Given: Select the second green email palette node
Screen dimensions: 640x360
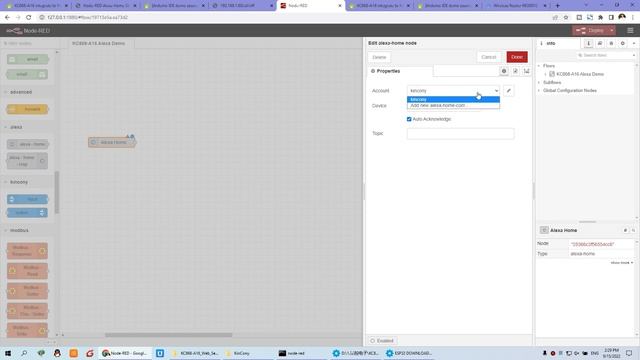Looking at the screenshot, I should click(x=27, y=74).
